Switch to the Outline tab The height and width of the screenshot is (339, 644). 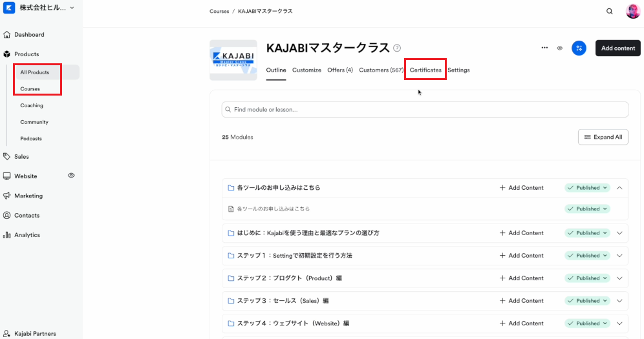276,70
